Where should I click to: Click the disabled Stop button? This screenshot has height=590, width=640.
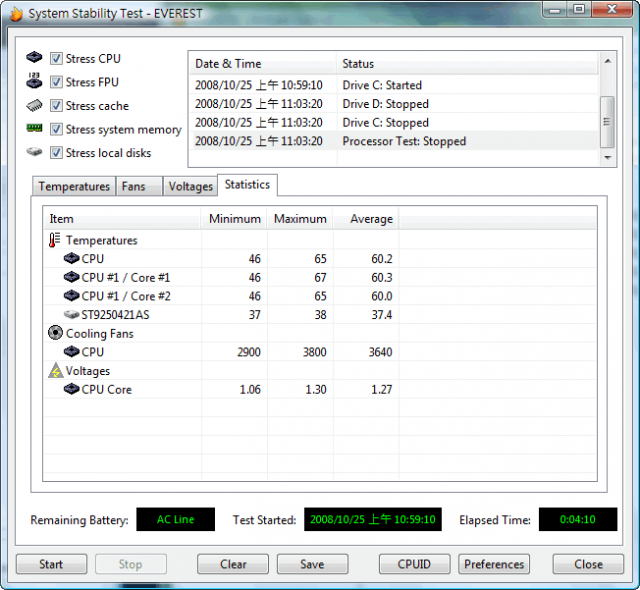pos(131,564)
